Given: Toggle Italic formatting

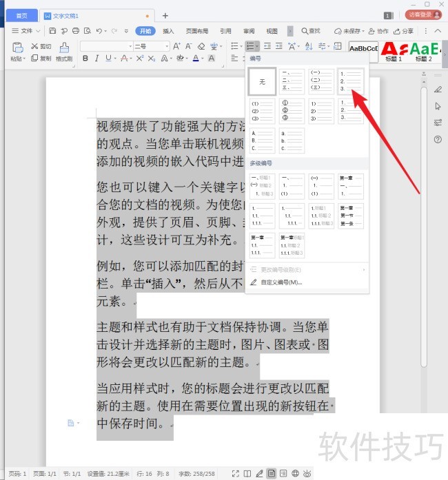Looking at the screenshot, I should pos(96,58).
